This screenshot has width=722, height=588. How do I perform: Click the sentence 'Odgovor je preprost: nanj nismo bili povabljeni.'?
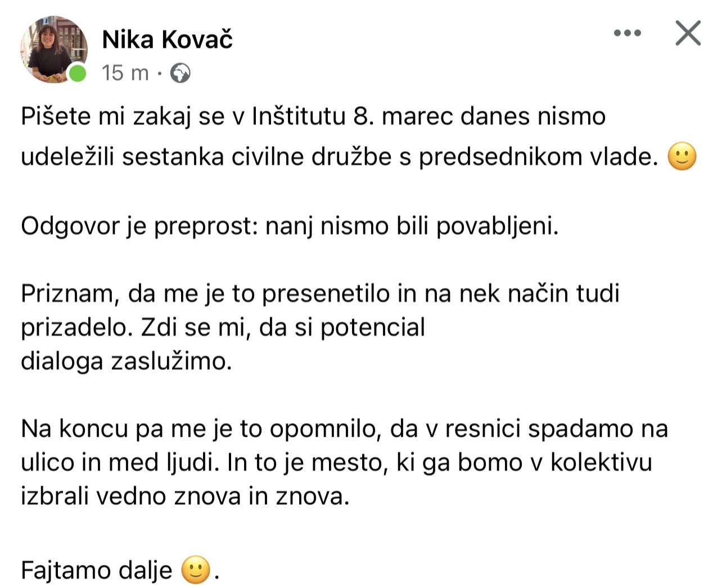point(290,226)
